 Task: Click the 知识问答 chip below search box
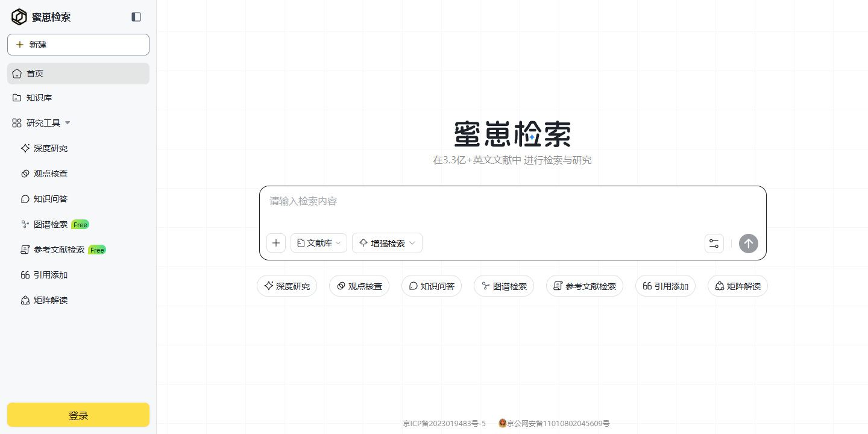click(432, 286)
